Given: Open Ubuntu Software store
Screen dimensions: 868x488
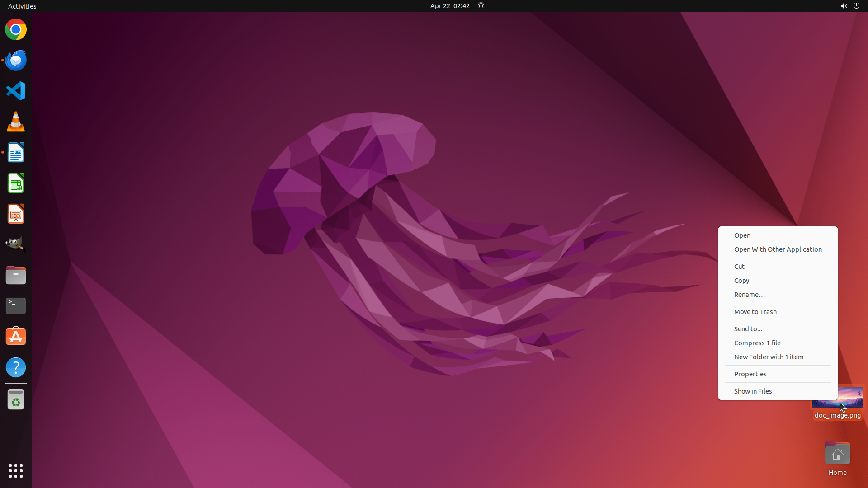Looking at the screenshot, I should [x=16, y=337].
